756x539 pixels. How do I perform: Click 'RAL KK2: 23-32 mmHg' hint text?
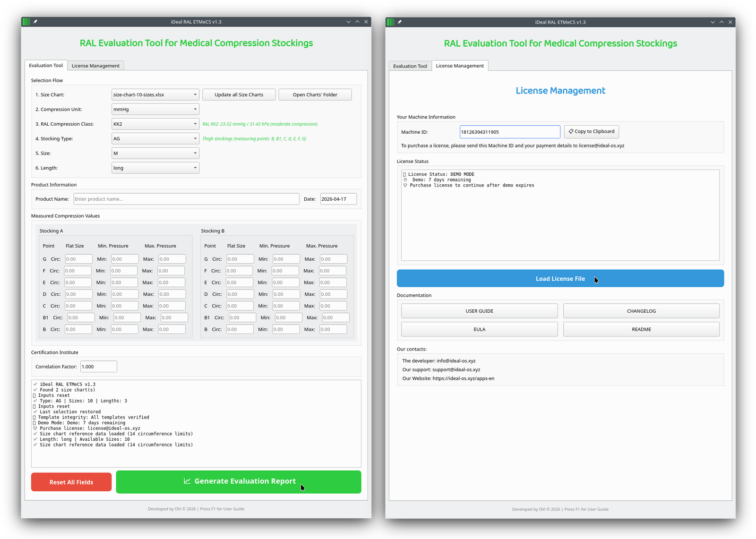click(x=260, y=124)
